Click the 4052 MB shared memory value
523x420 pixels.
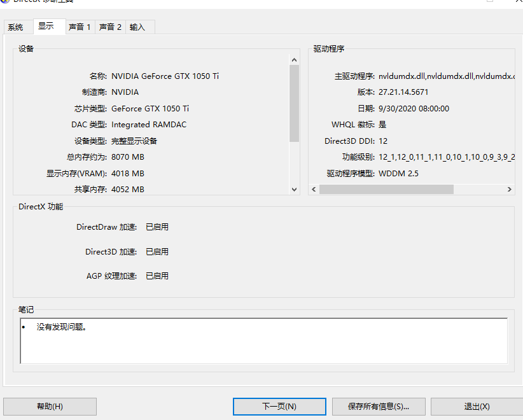128,189
